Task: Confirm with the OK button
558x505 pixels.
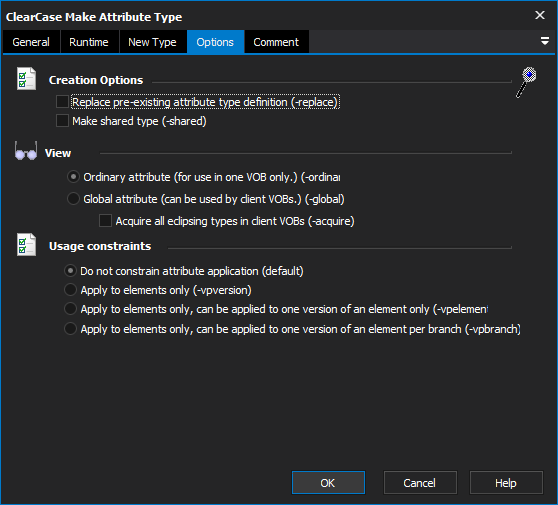Action: (328, 483)
